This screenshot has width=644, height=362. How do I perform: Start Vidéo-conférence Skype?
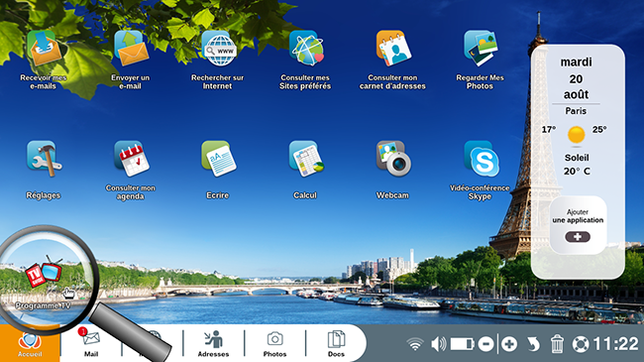coord(481,159)
